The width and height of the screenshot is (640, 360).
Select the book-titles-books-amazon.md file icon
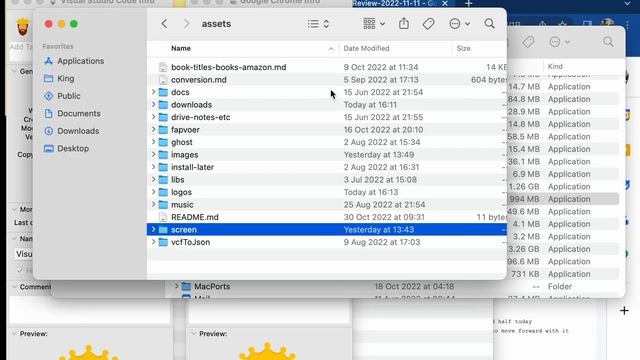pos(163,67)
